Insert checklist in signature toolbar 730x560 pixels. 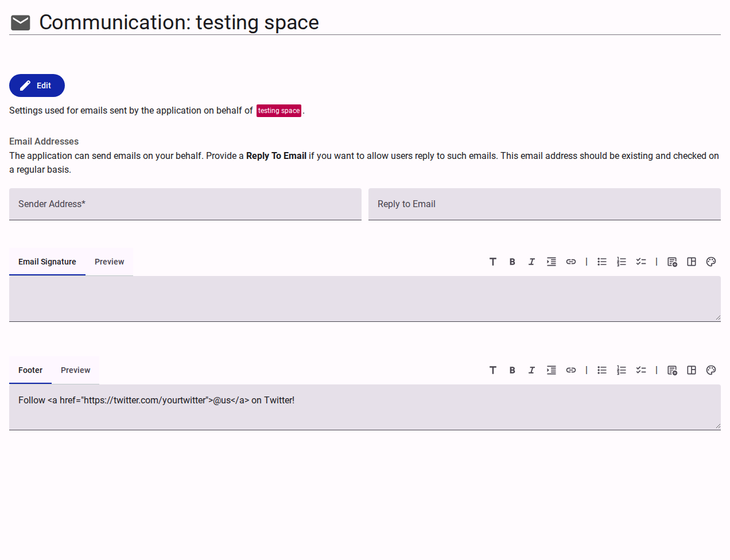tap(641, 262)
